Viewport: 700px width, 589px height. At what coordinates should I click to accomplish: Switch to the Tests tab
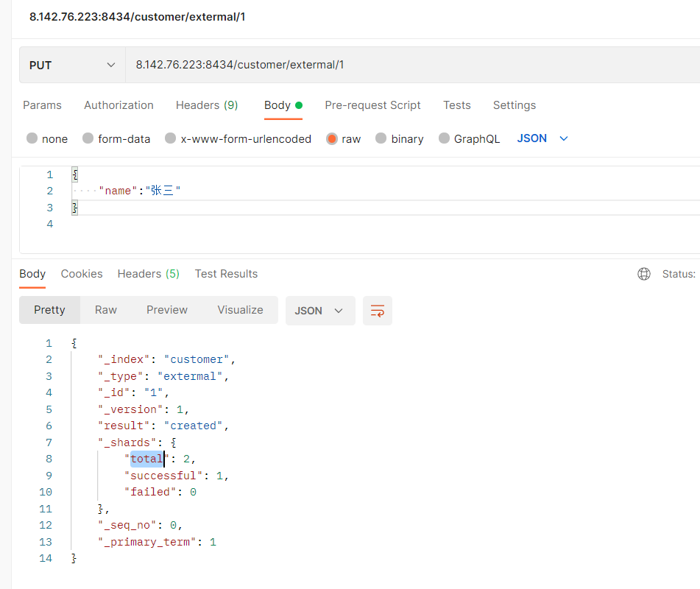[x=456, y=105]
